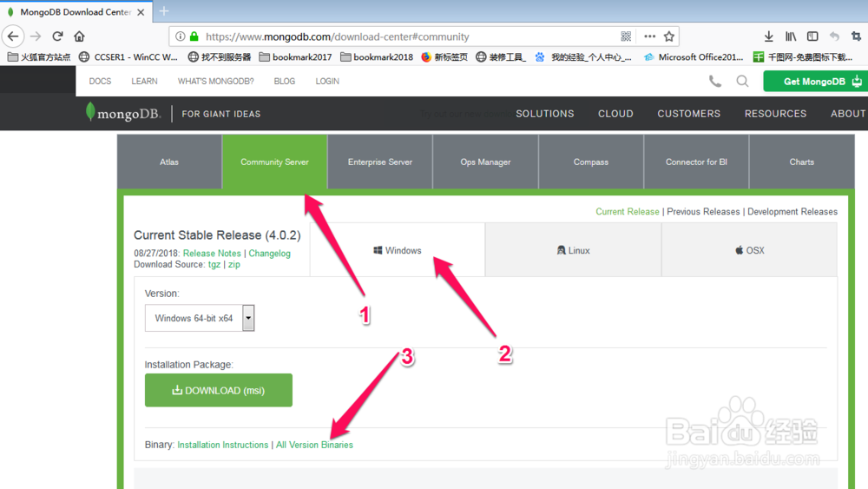Go to the browser home page icon
Image resolution: width=868 pixels, height=489 pixels.
(x=79, y=36)
